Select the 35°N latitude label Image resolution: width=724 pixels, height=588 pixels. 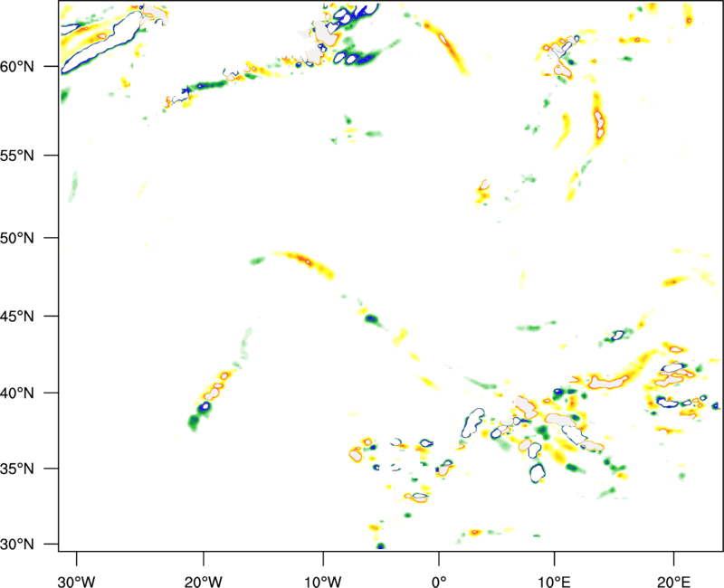[17, 469]
